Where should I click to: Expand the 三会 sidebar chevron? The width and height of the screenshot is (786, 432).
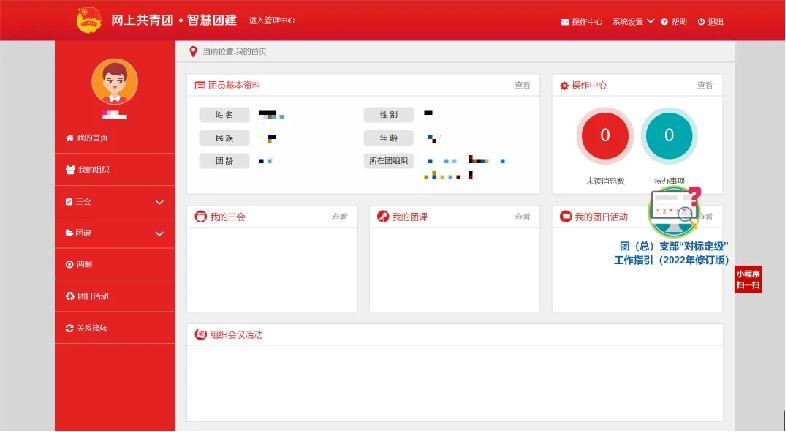tap(160, 202)
